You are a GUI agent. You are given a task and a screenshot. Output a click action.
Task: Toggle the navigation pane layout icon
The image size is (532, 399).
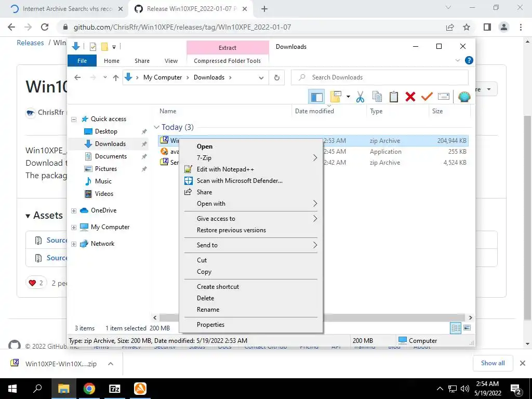point(316,97)
